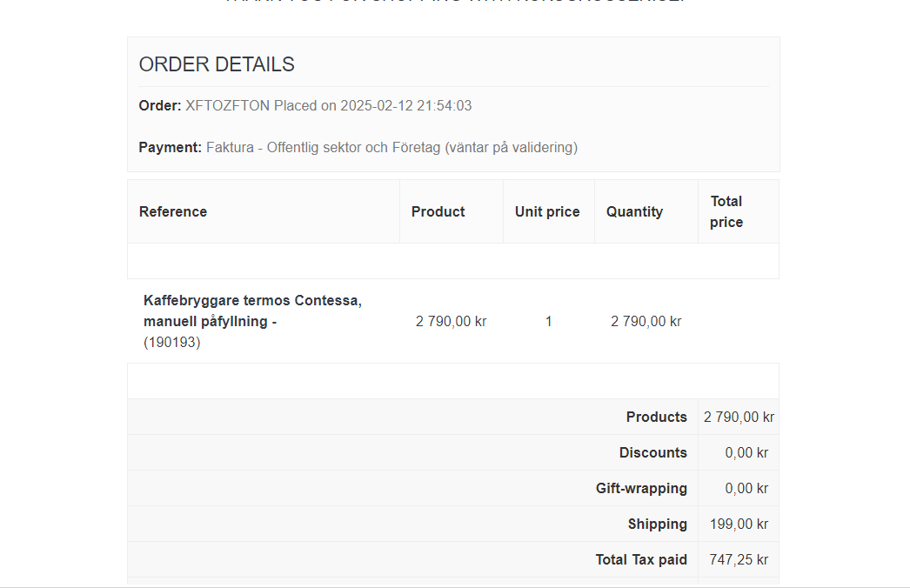Image resolution: width=910 pixels, height=588 pixels.
Task: Click the shipping cost 199,00 kr
Action: coord(738,524)
